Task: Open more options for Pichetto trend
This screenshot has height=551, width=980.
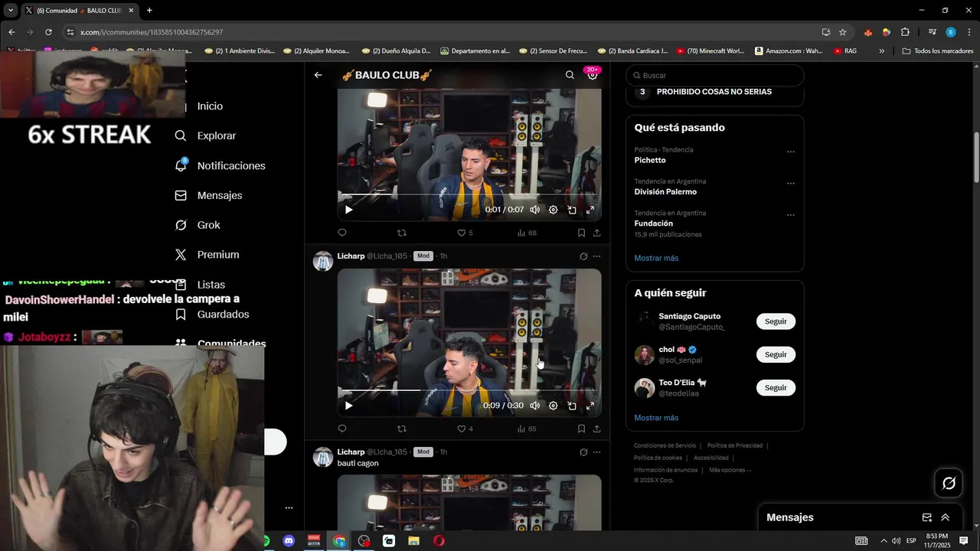Action: click(x=791, y=152)
